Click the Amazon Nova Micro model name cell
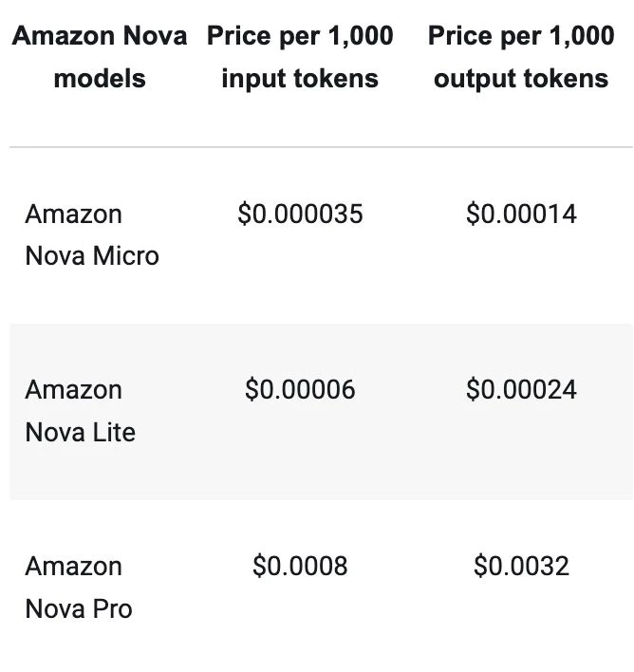The height and width of the screenshot is (672, 634). pyautogui.click(x=92, y=234)
